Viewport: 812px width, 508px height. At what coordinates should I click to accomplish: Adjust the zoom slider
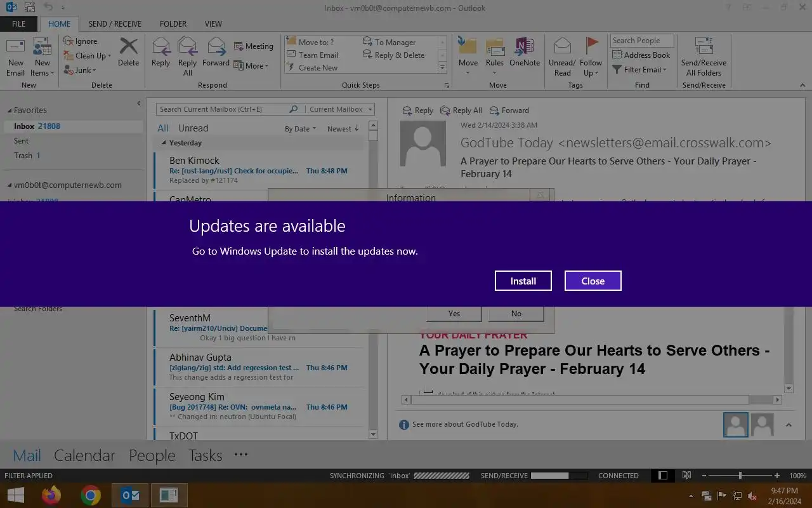[740, 476]
